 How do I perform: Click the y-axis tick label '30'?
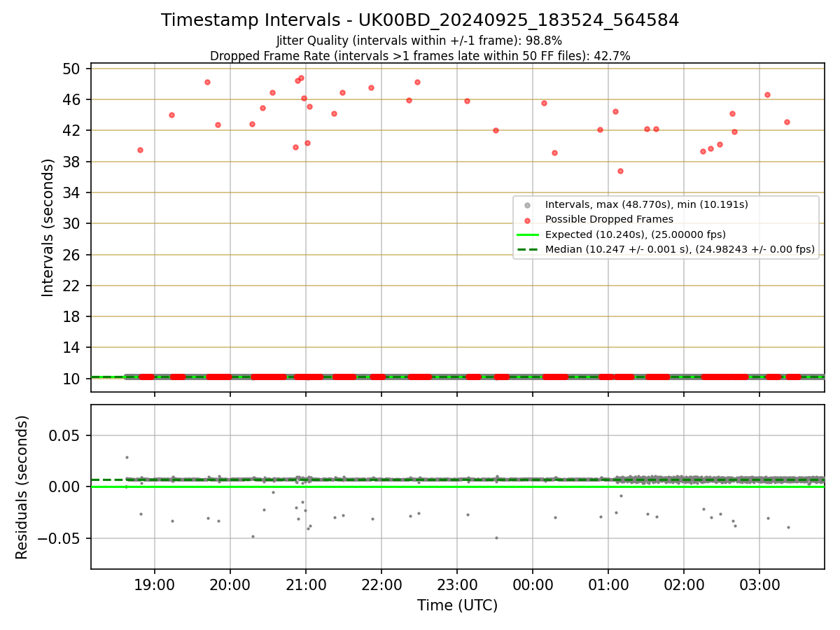point(73,223)
